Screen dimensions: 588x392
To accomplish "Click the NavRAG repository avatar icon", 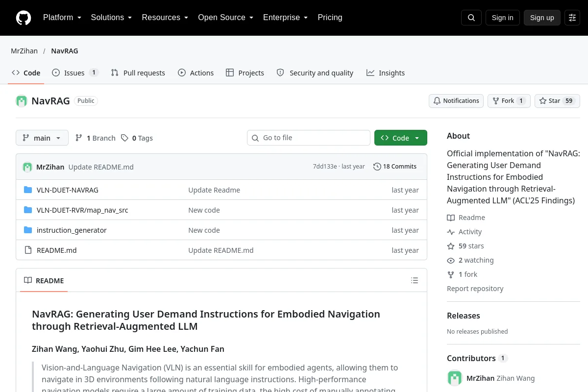I will coord(22,101).
